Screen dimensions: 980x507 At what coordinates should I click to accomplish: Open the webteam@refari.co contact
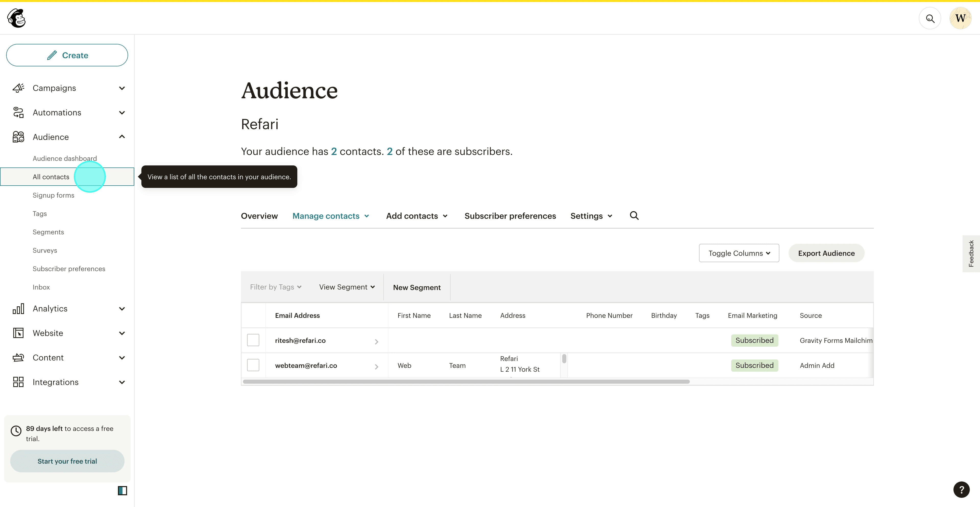(306, 365)
